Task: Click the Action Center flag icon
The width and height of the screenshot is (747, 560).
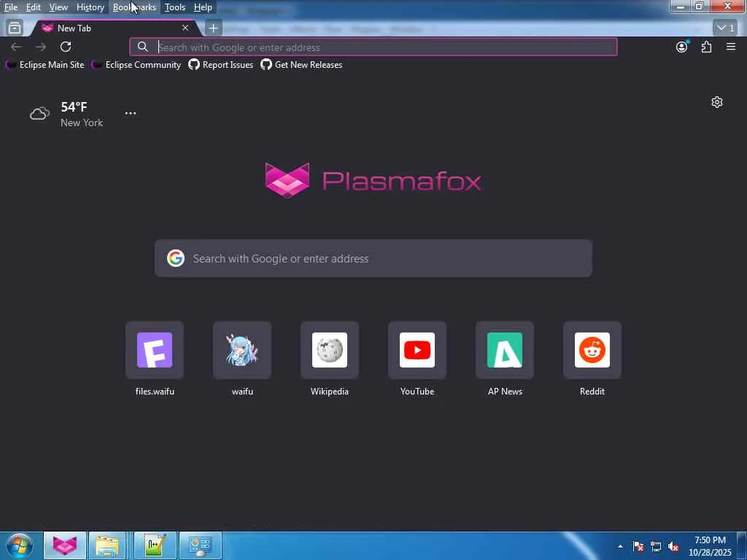Action: click(x=638, y=546)
